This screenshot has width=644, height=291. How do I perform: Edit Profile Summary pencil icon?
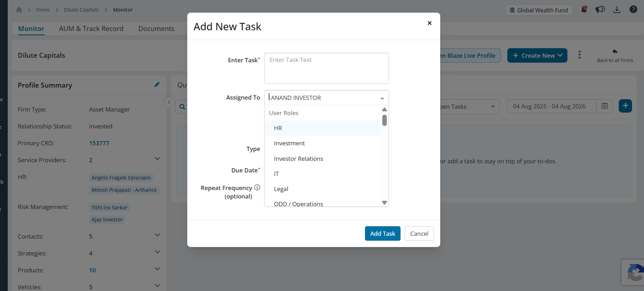[x=157, y=84]
